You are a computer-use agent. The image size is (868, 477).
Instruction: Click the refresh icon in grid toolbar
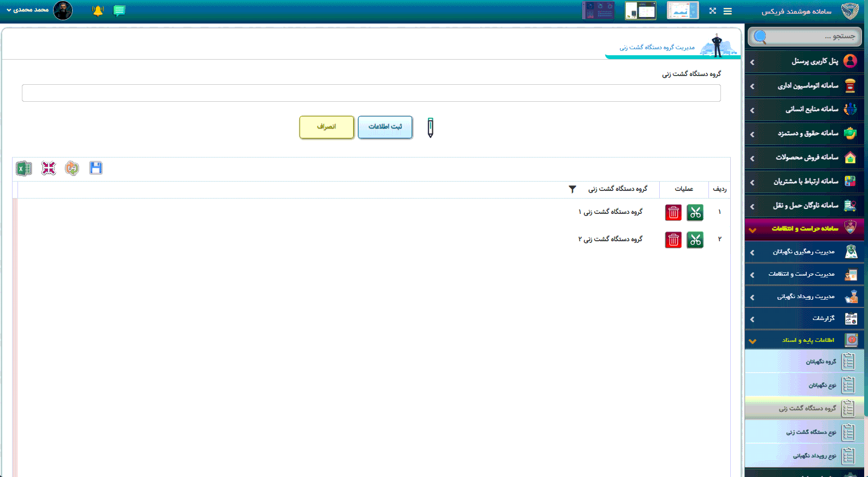(x=72, y=168)
